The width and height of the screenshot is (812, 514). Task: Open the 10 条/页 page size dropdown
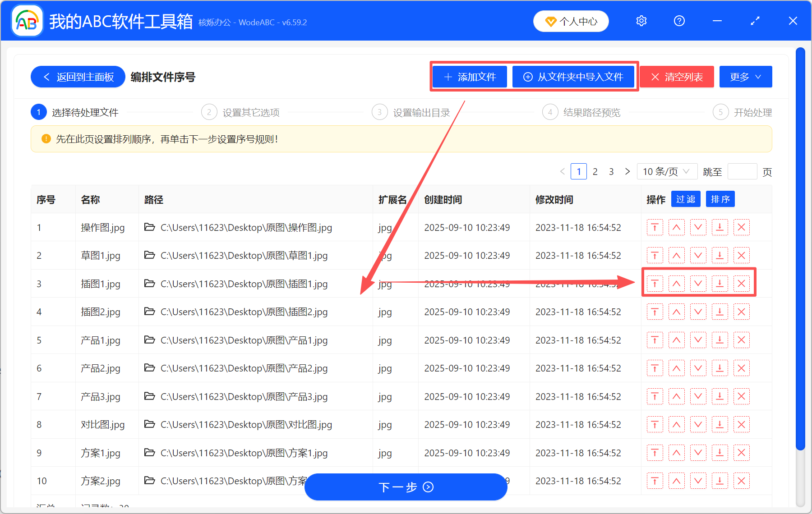tap(667, 172)
